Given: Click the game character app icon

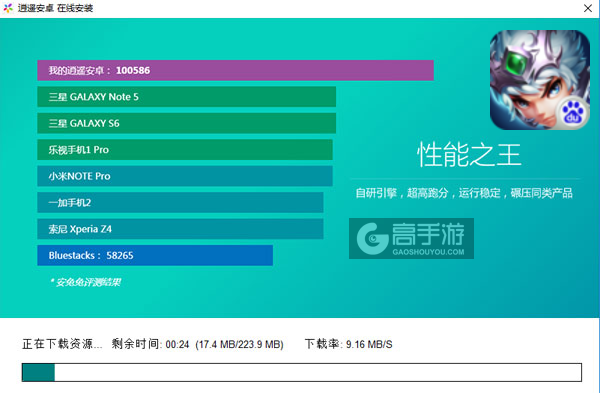Looking at the screenshot, I should 540,80.
